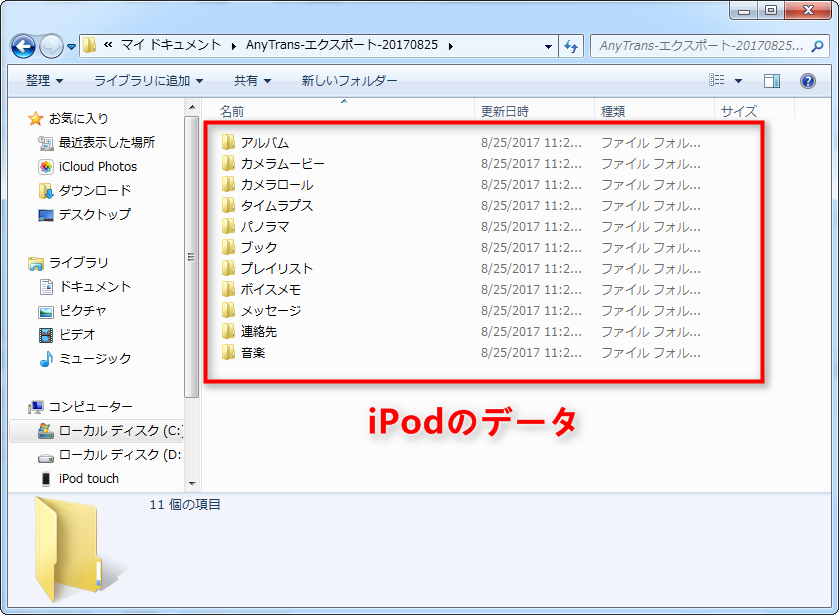Open the 整理 menu
The width and height of the screenshot is (839, 615).
pos(44,80)
